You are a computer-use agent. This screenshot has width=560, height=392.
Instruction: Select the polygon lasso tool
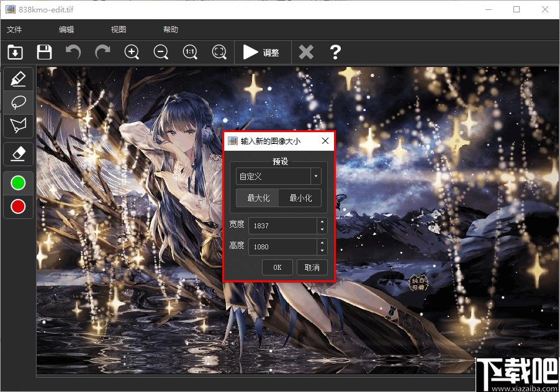pyautogui.click(x=18, y=125)
